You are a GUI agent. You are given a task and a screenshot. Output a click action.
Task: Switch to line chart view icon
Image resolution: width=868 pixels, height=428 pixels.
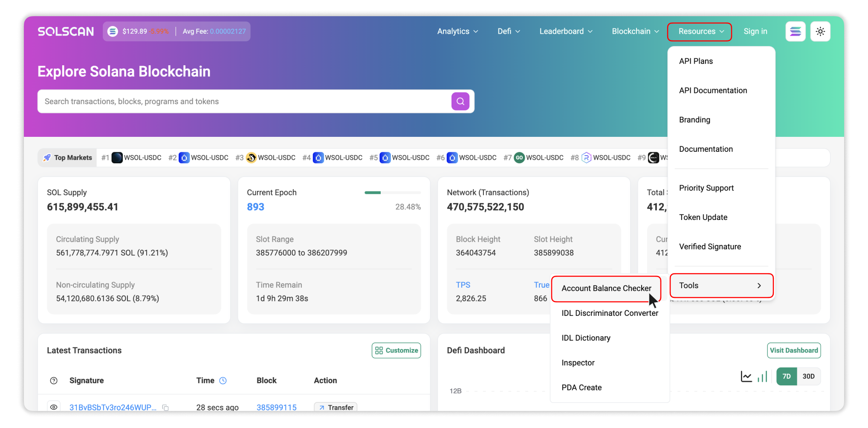pos(746,376)
